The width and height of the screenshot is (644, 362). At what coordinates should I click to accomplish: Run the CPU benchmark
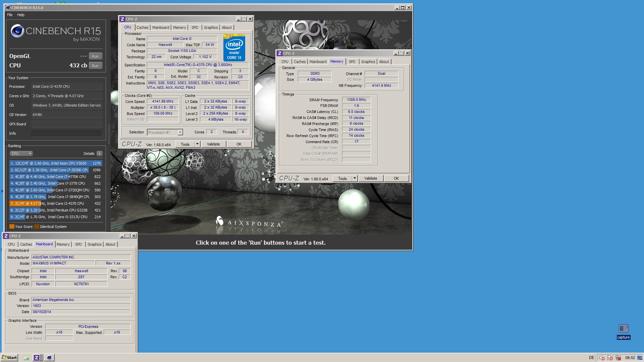coord(95,66)
